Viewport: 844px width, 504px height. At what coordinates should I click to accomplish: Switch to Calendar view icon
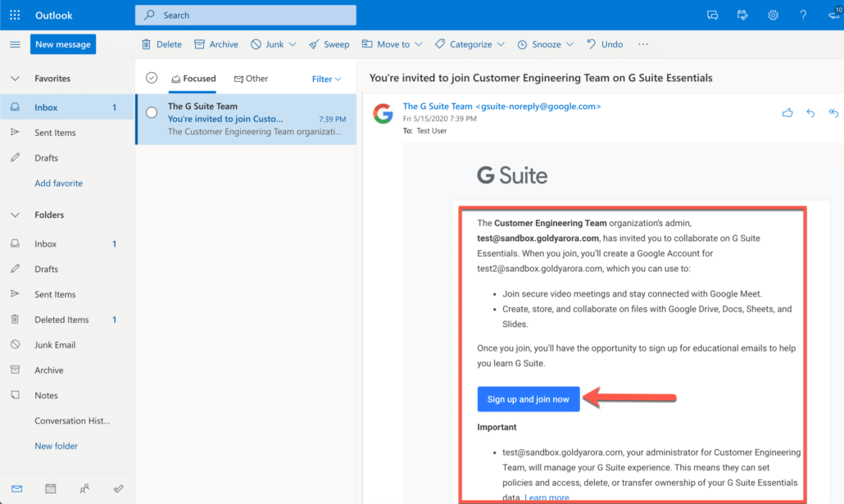click(x=51, y=489)
